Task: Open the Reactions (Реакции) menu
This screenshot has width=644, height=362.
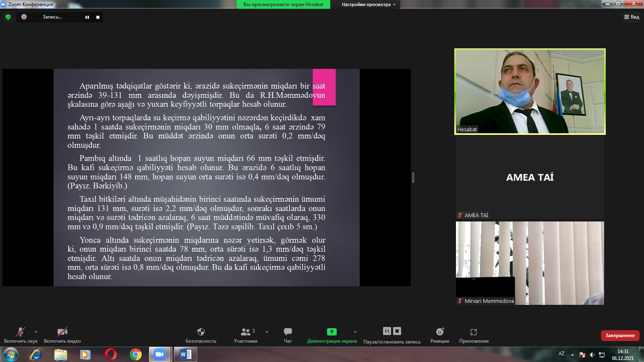Action: (439, 332)
